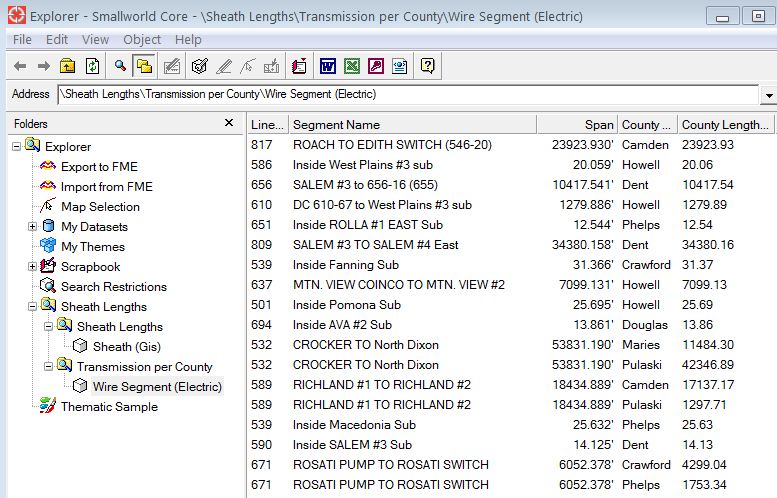Open the Address bar dropdown arrow
The width and height of the screenshot is (777, 498).
click(769, 95)
